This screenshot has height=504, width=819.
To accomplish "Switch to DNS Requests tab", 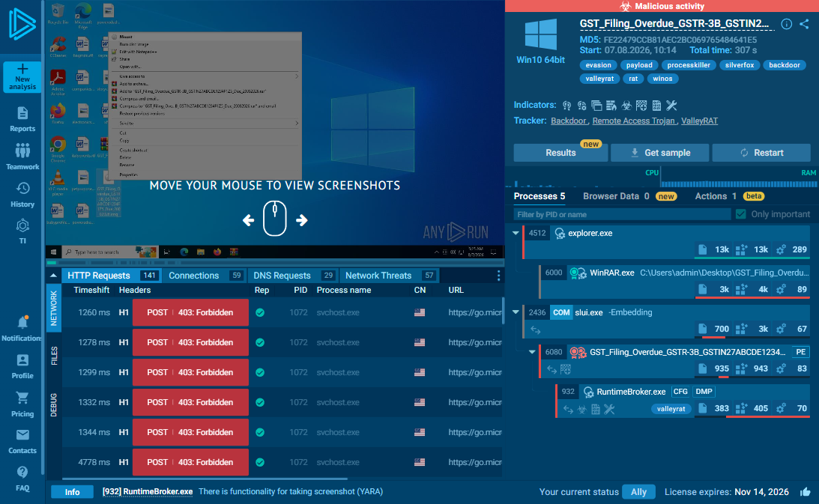I will click(293, 276).
